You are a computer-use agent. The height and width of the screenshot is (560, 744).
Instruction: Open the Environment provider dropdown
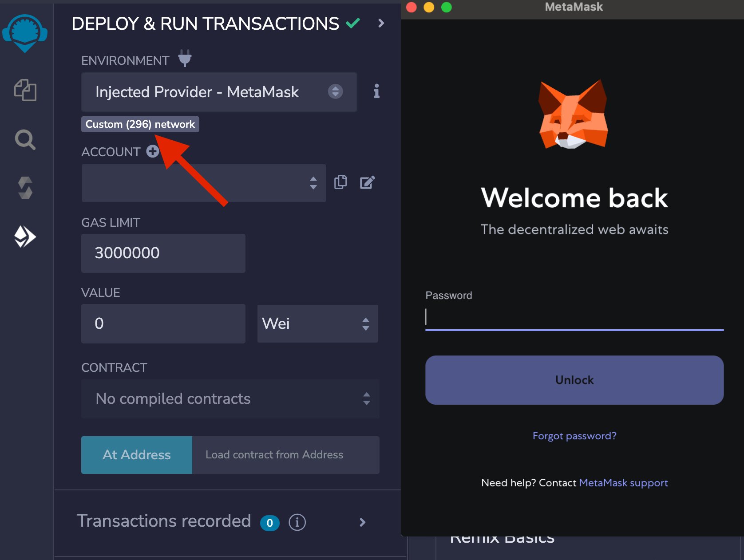219,92
